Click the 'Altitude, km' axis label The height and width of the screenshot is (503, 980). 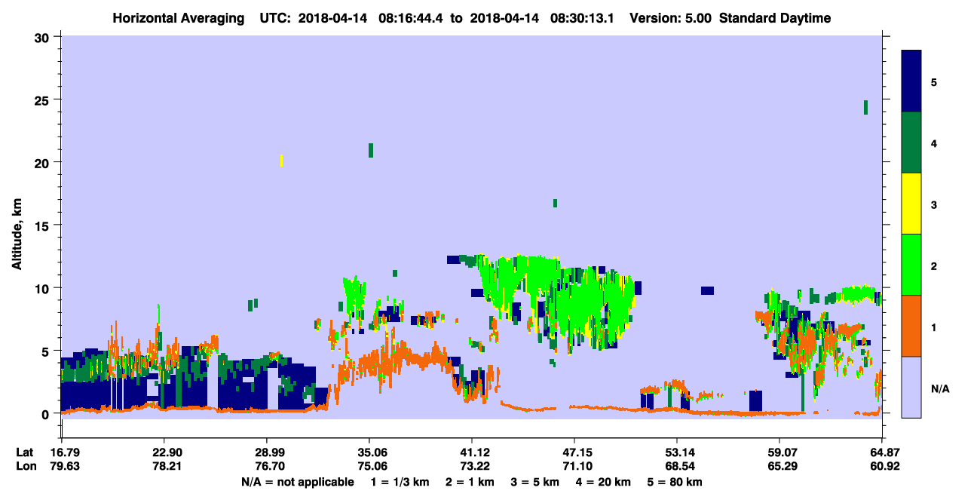(x=17, y=235)
